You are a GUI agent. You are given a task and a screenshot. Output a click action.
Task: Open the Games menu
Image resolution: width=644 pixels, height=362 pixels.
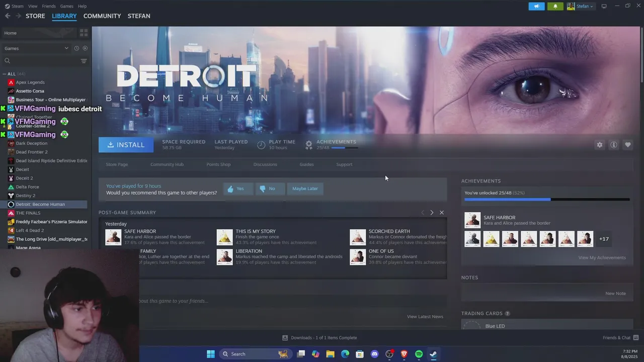tap(66, 6)
